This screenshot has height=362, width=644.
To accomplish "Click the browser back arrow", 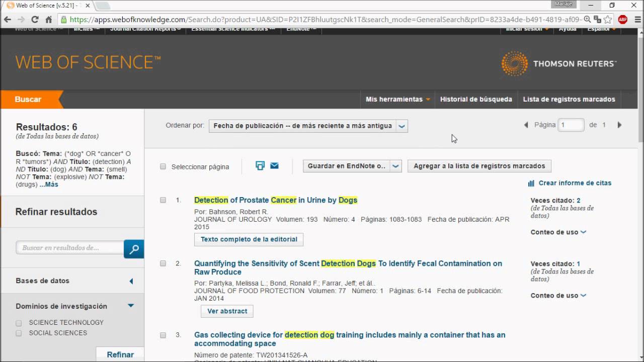I will click(8, 20).
